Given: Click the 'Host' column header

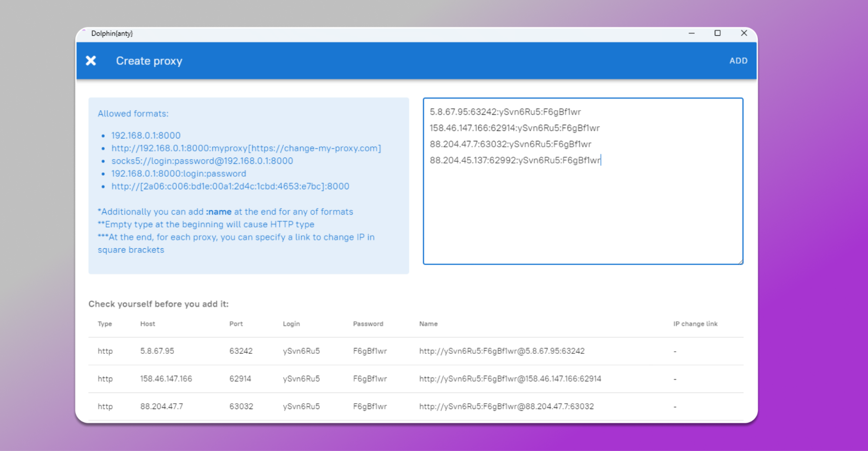Looking at the screenshot, I should click(148, 324).
